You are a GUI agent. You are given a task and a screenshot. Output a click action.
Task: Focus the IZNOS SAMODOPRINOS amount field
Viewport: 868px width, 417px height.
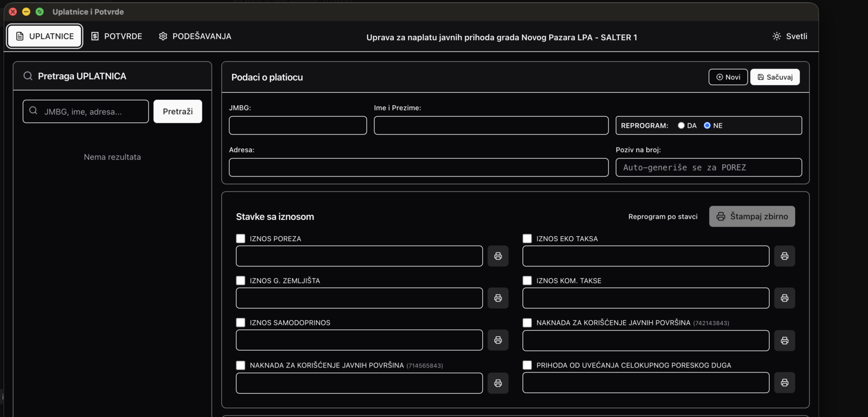(x=359, y=340)
